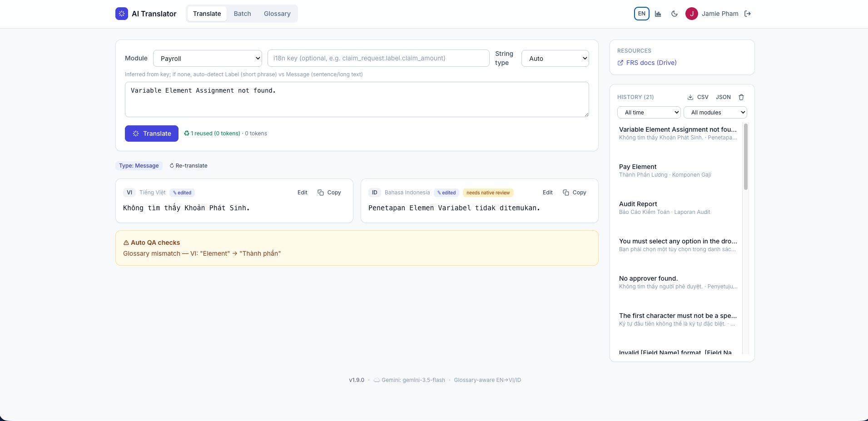Copy the Bahasa Indonesia translation

coord(575,193)
